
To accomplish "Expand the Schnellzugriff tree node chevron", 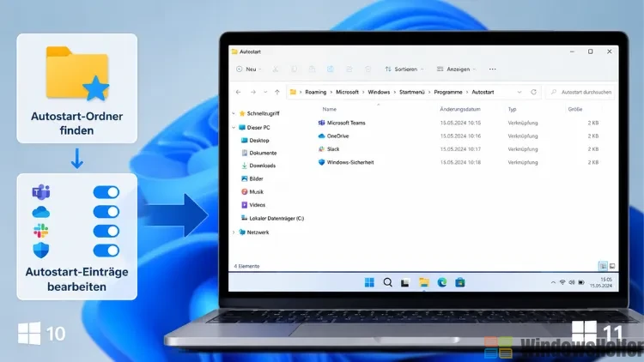I will (x=234, y=113).
